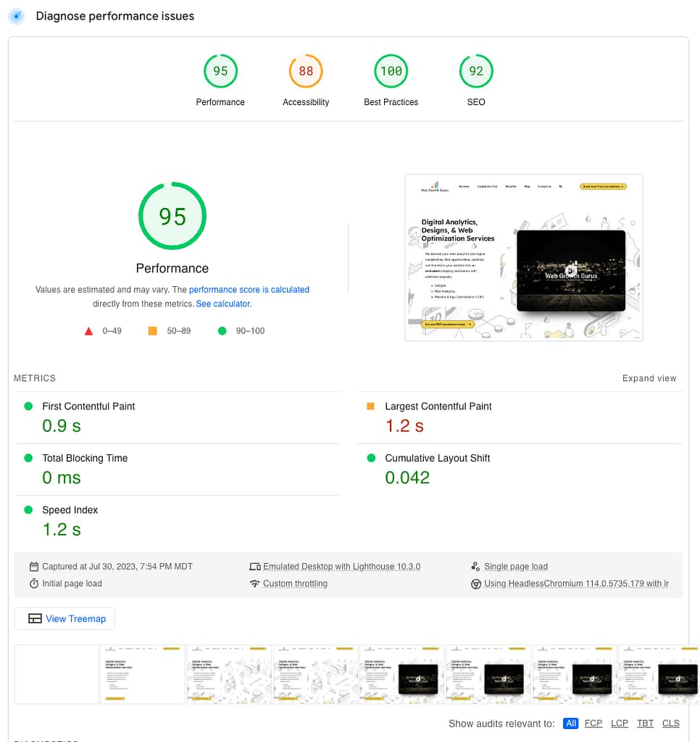700x742 pixels.
Task: Open the See calculator link
Action: 222,304
